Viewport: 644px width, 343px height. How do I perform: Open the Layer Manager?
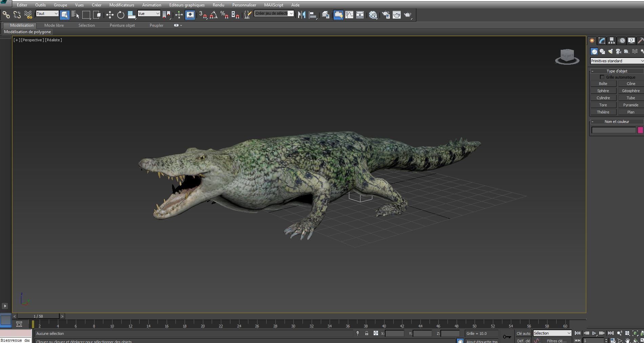click(326, 15)
